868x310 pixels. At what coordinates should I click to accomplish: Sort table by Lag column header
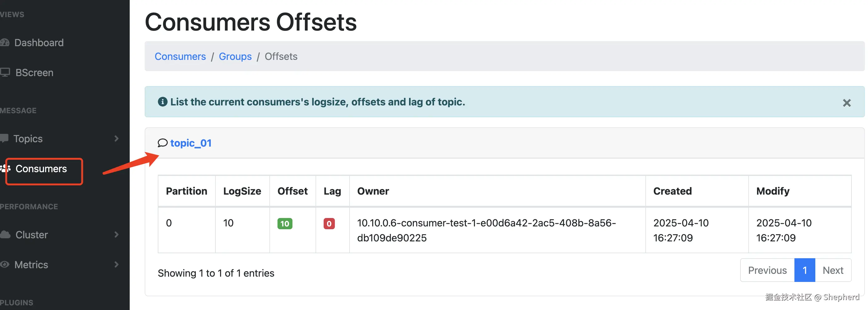click(x=332, y=191)
